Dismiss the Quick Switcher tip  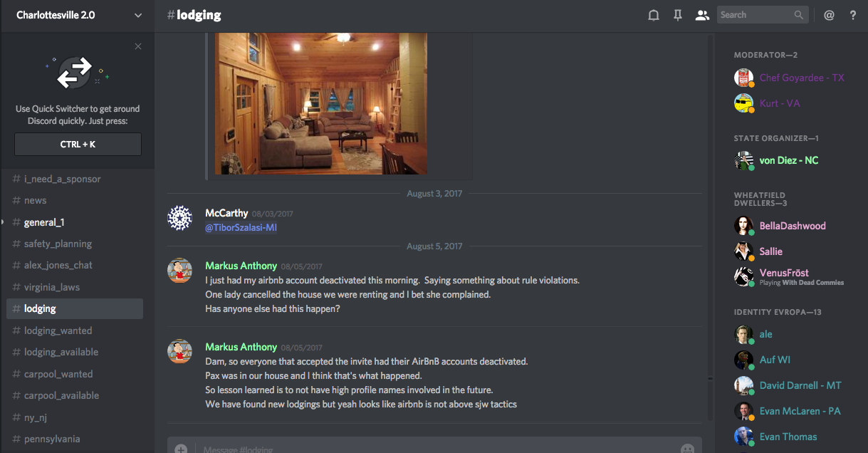point(138,46)
